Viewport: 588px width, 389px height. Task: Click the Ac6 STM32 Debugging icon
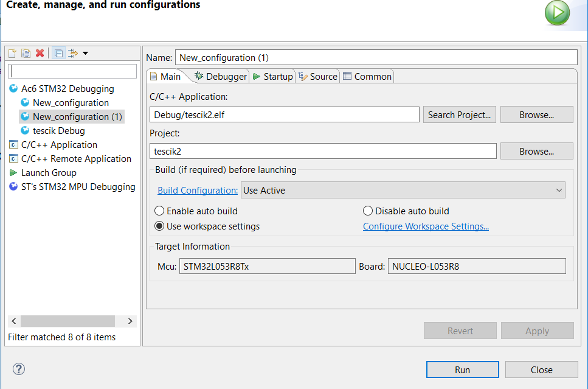click(x=13, y=89)
